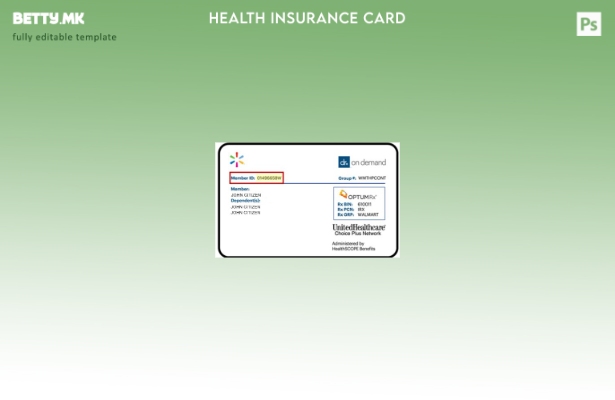The image size is (615, 400).
Task: Click the BETTY.MK logo
Action: [x=48, y=19]
